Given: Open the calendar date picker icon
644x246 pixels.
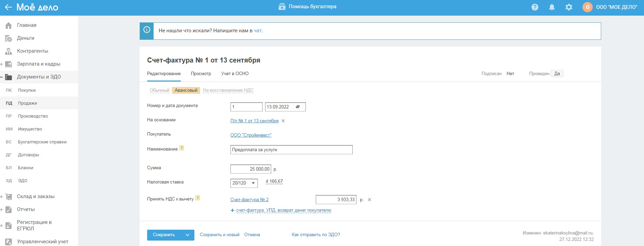Looking at the screenshot, I should click(x=298, y=107).
